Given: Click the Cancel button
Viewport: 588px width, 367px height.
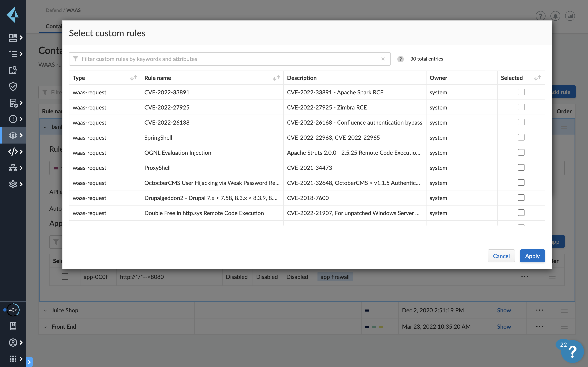Looking at the screenshot, I should point(501,256).
